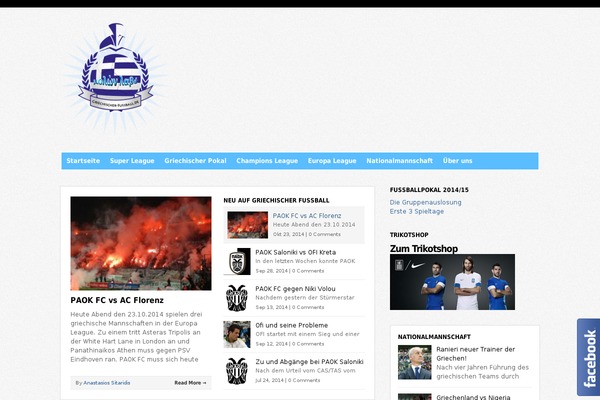Go to Super League menu
The width and height of the screenshot is (600, 400).
click(132, 161)
